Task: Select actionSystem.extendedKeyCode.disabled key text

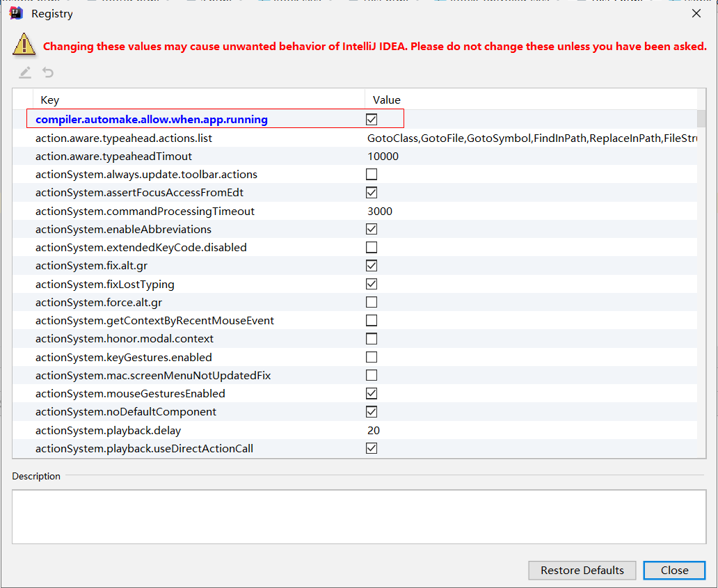Action: pos(141,247)
